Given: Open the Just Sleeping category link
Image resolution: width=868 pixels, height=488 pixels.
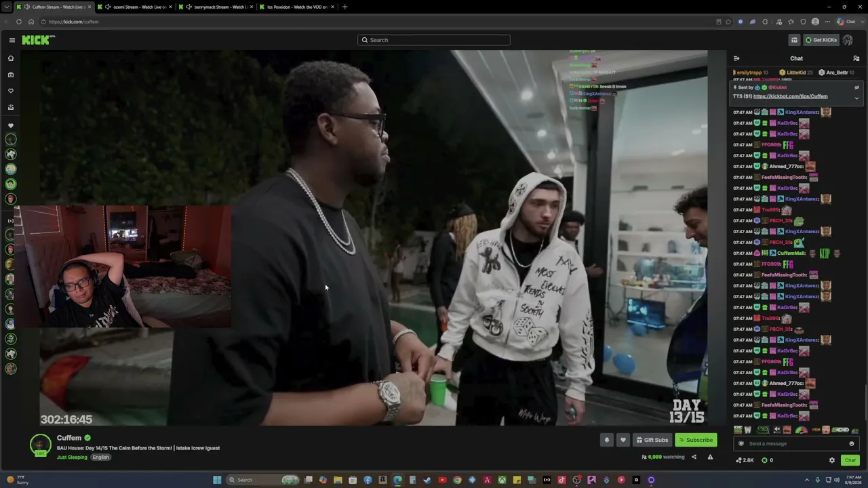Looking at the screenshot, I should coord(72,457).
